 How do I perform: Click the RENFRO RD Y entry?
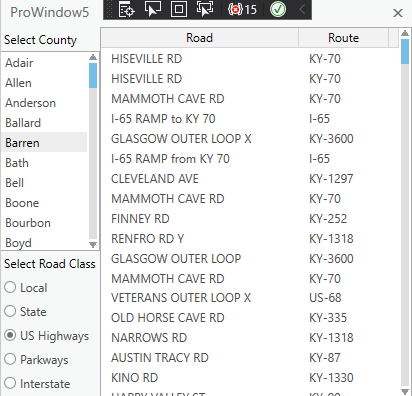click(147, 239)
